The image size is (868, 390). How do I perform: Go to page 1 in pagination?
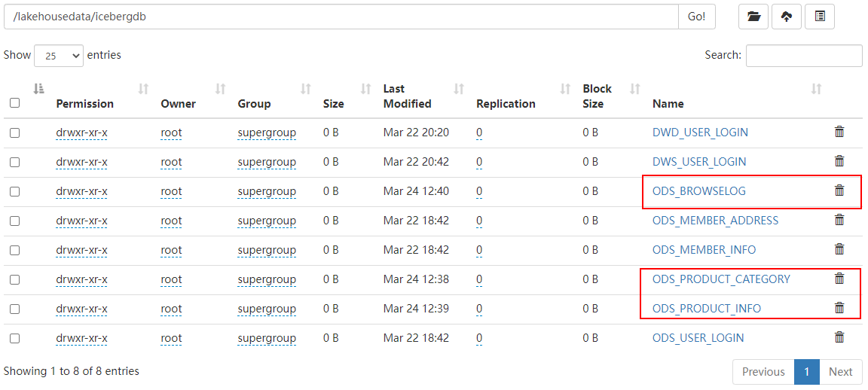[806, 371]
